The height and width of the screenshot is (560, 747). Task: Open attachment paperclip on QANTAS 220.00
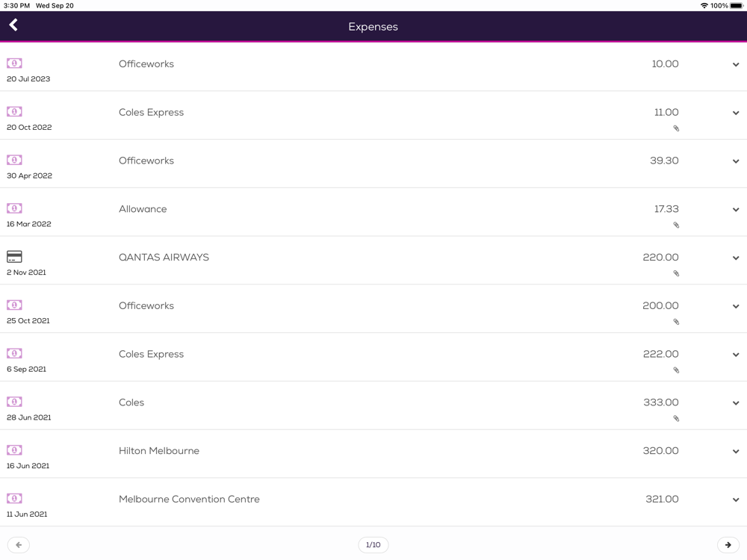click(x=676, y=273)
